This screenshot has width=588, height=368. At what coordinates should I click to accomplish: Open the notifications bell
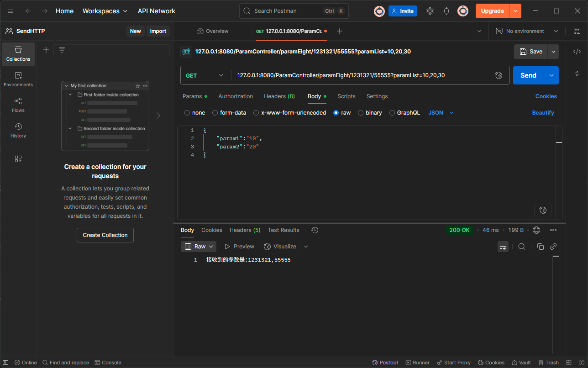coord(446,11)
